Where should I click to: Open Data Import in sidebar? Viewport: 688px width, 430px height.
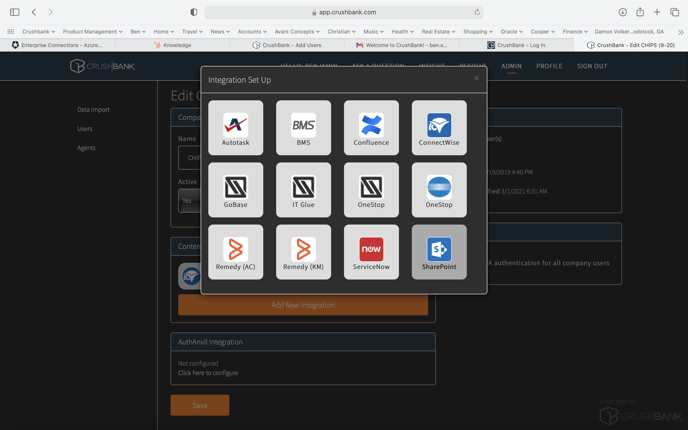coord(93,110)
